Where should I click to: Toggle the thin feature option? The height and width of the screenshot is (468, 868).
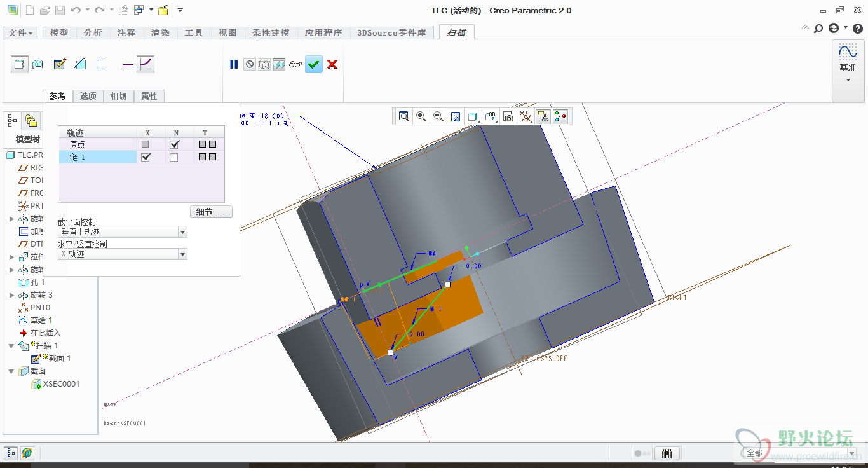101,64
